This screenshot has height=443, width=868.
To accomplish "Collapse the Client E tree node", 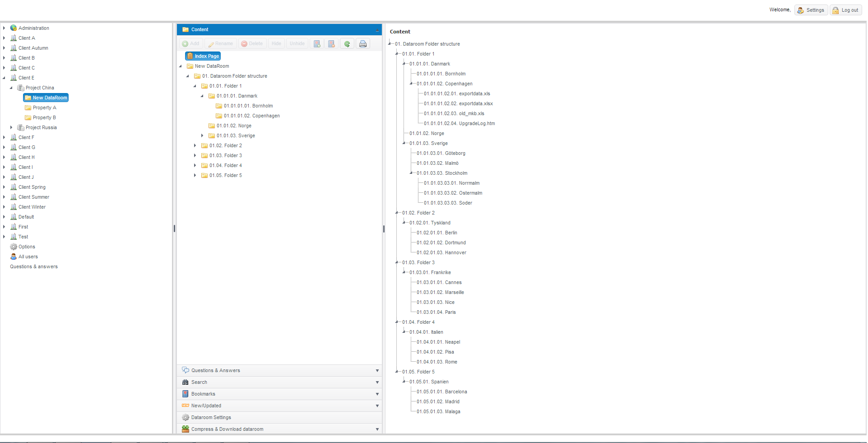I will 4,78.
